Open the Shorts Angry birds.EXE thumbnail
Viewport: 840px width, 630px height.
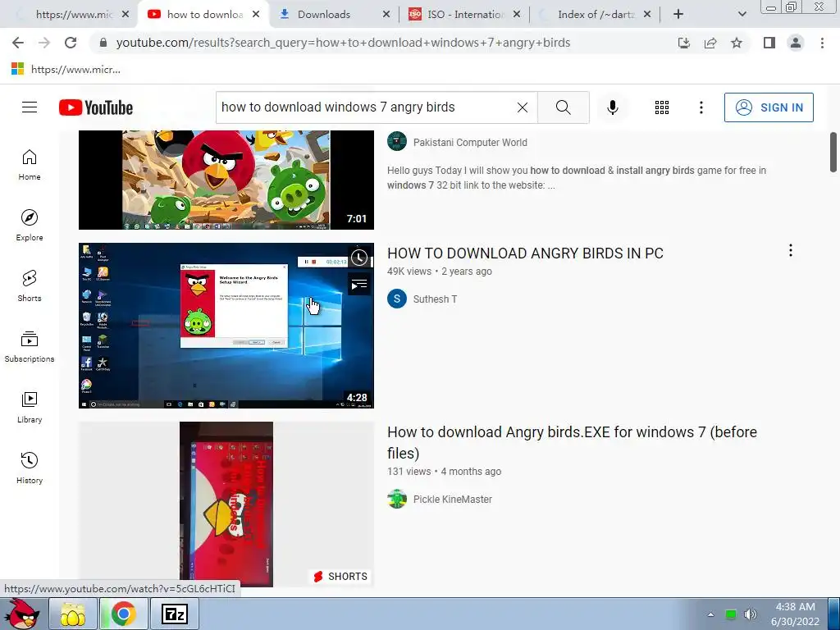tap(226, 504)
